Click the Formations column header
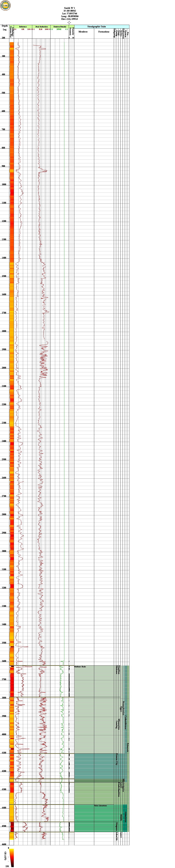 104,32
